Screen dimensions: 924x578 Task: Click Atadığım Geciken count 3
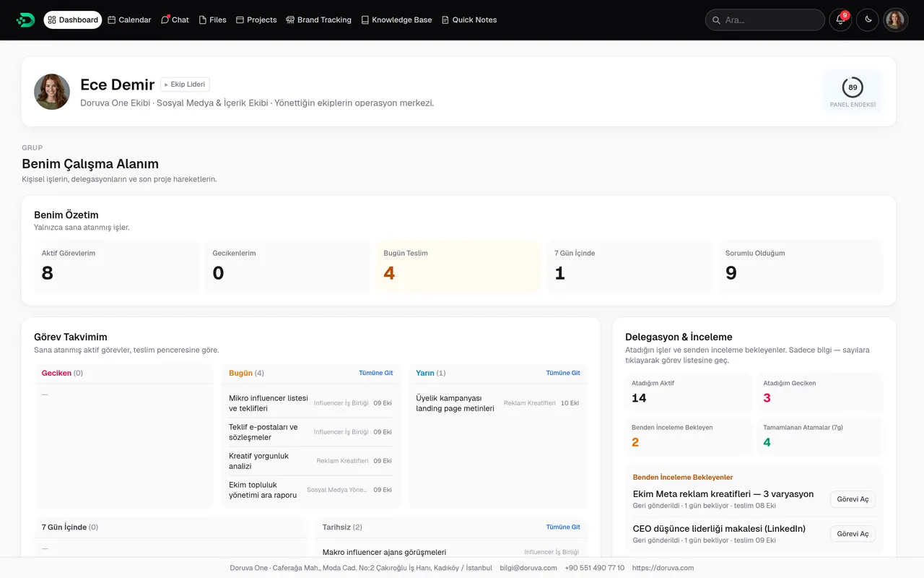767,398
